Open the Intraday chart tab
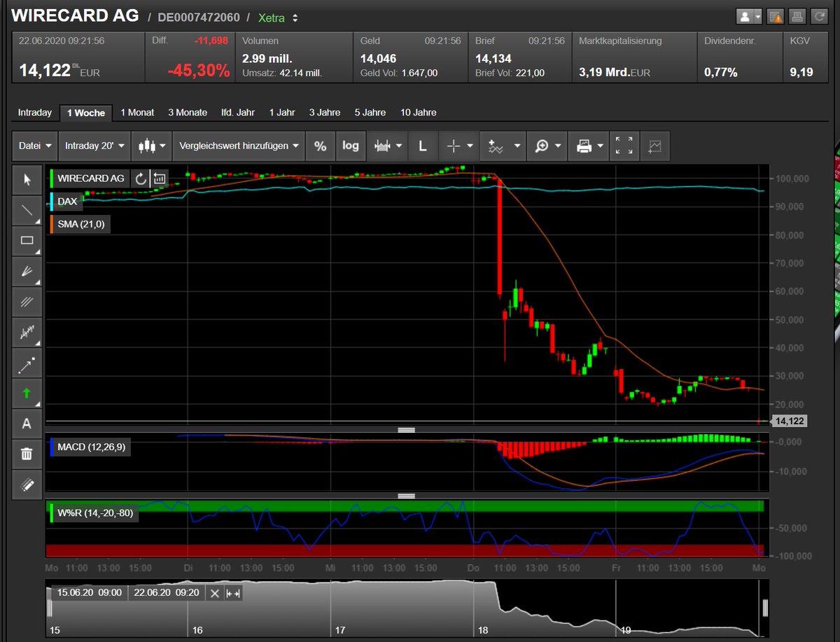The height and width of the screenshot is (642, 840). pyautogui.click(x=35, y=112)
